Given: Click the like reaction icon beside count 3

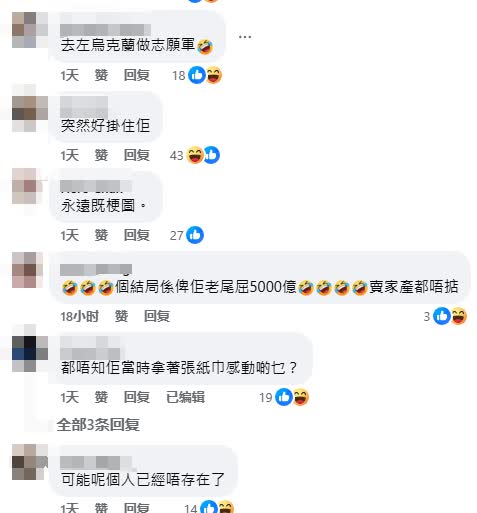Looking at the screenshot, I should pyautogui.click(x=442, y=316).
